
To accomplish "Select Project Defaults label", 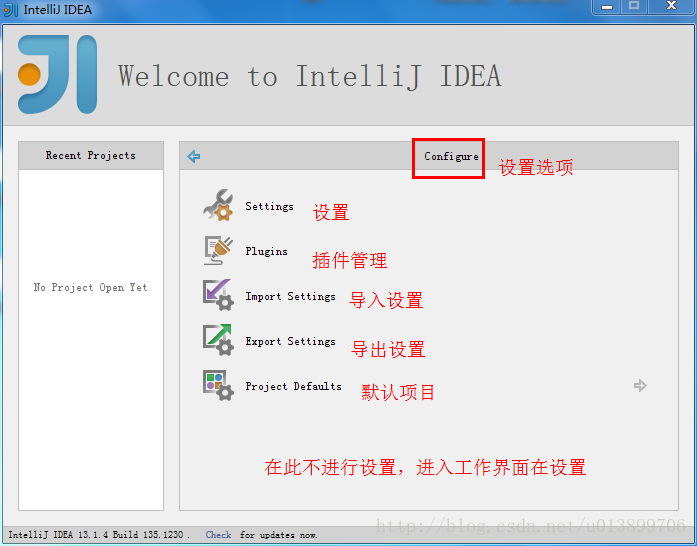I will (x=293, y=386).
